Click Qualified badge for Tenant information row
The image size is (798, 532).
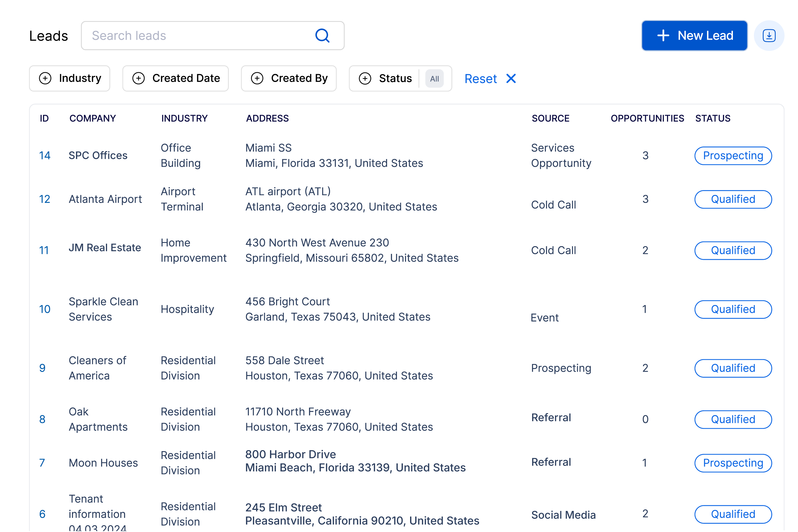point(733,514)
